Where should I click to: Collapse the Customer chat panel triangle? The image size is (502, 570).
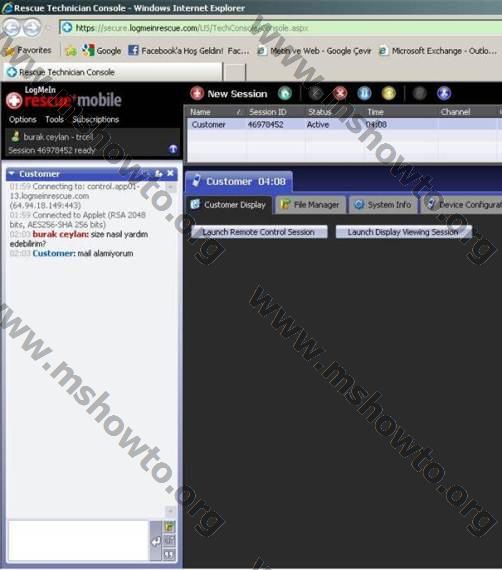tap(12, 174)
